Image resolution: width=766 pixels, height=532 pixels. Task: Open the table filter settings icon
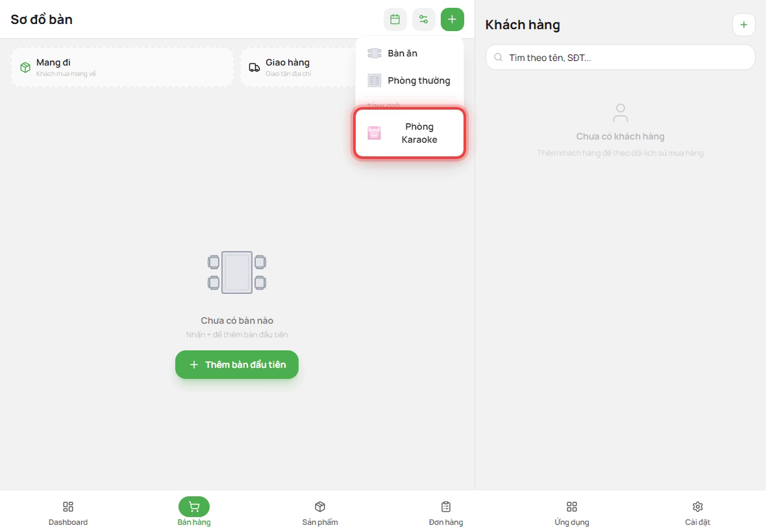[x=423, y=19]
